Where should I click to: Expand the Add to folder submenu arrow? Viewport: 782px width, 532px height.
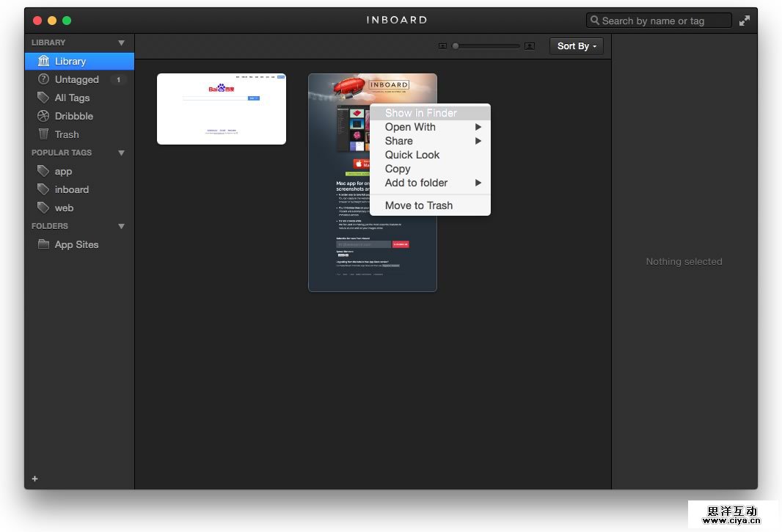click(478, 183)
